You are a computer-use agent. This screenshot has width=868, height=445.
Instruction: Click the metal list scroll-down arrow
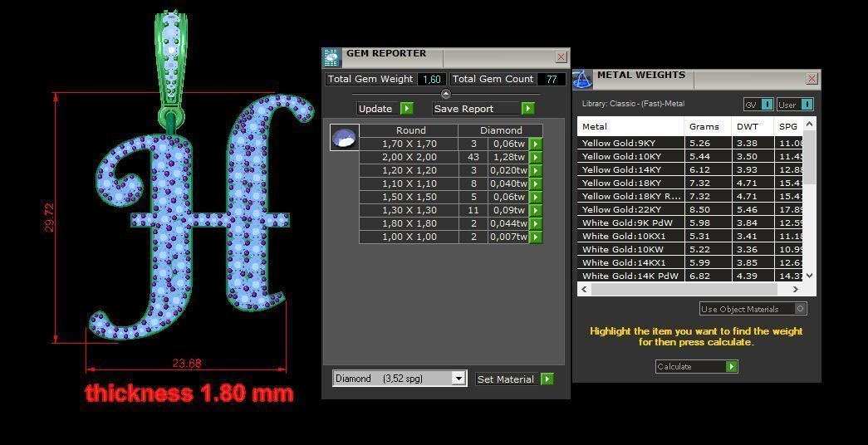click(x=809, y=275)
